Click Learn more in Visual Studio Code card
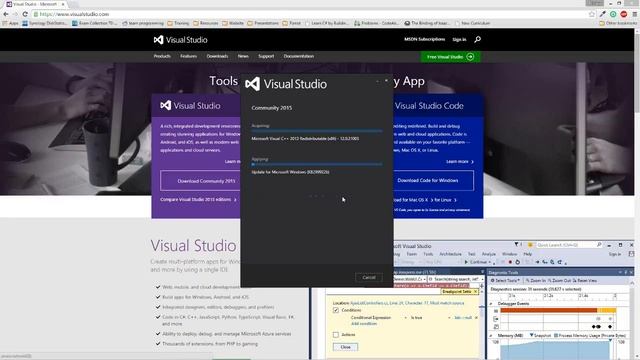 click(x=460, y=162)
